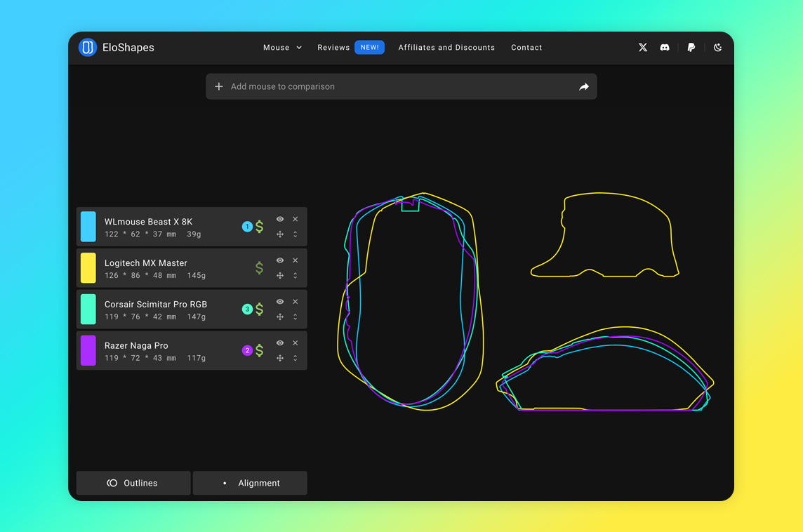Click blue badge 1 on WLmouse row
803x532 pixels.
247,226
